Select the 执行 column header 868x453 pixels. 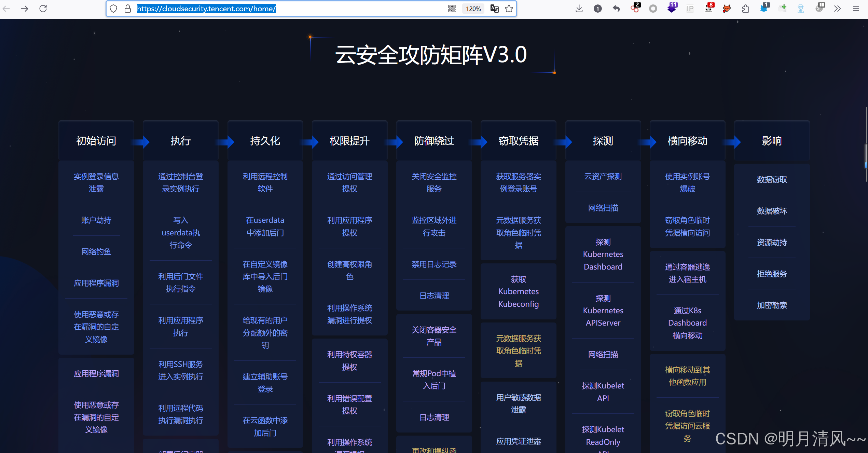[x=181, y=141]
